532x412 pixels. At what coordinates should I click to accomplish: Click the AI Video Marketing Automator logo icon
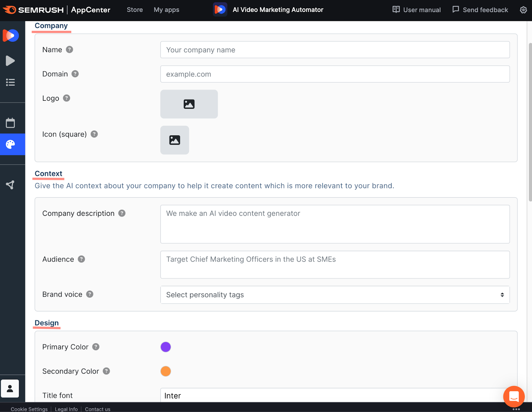pos(220,9)
